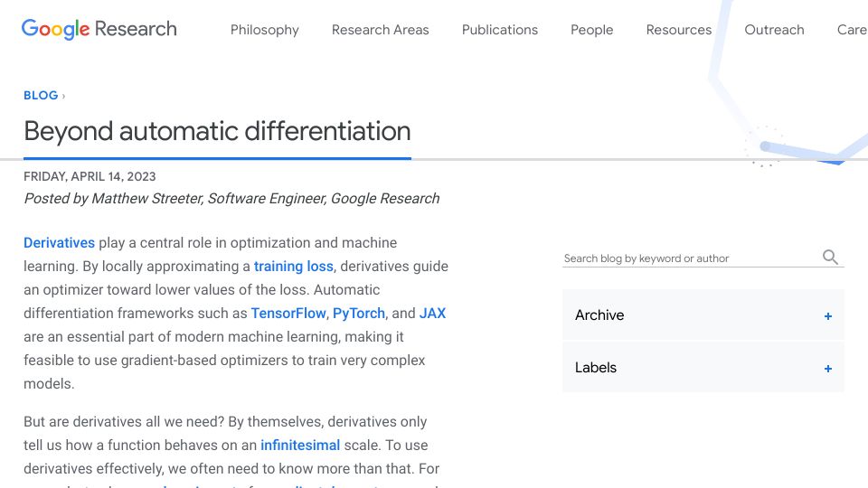The width and height of the screenshot is (868, 488).
Task: Open the training loss link
Action: (x=293, y=266)
